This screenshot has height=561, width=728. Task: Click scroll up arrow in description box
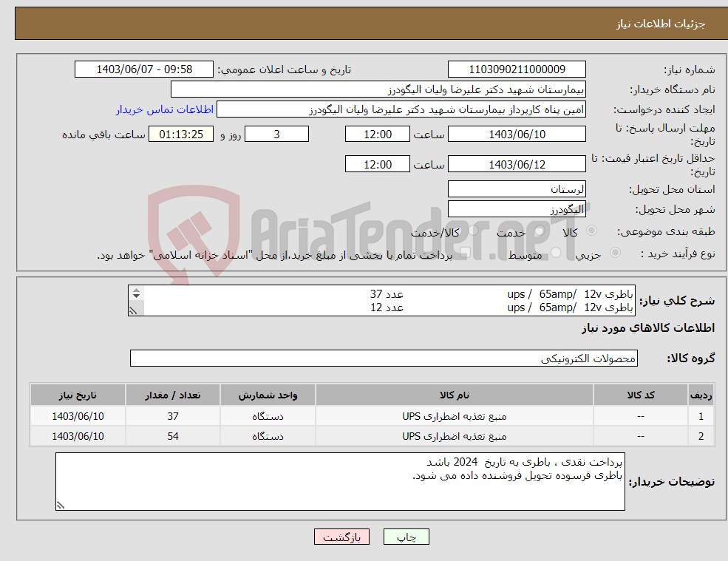pyautogui.click(x=136, y=290)
